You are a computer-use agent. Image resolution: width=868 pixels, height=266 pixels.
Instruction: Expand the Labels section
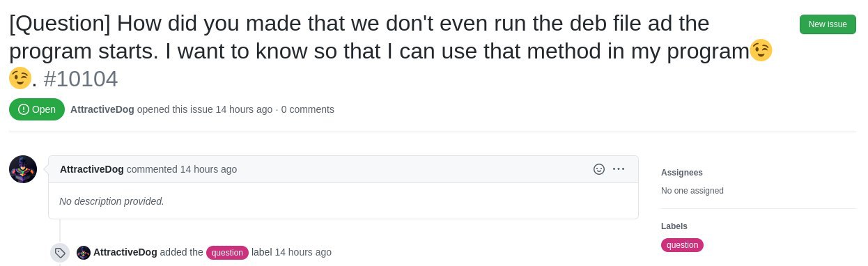coord(674,226)
